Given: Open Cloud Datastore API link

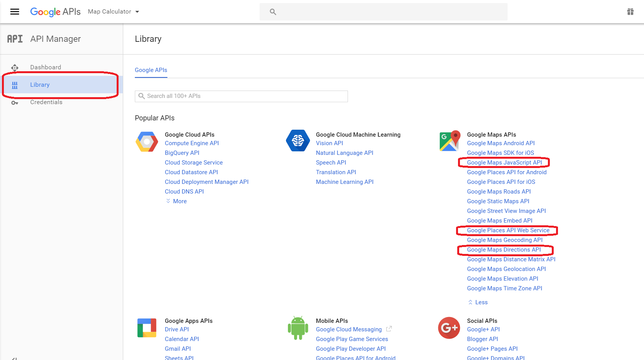Looking at the screenshot, I should 191,172.
